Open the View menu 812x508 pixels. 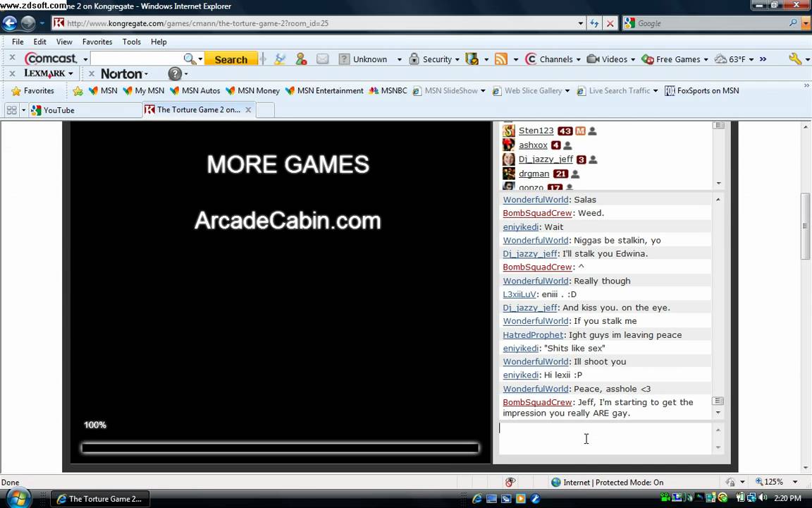coord(64,42)
